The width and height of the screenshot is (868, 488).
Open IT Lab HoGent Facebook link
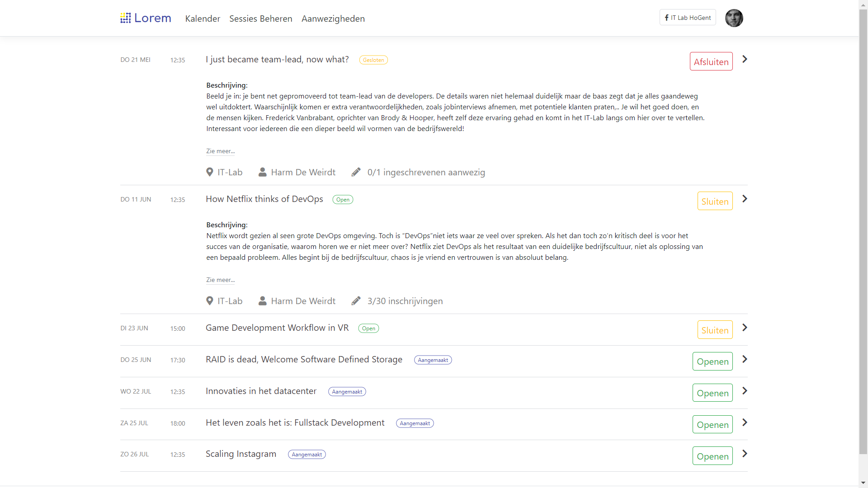pos(687,18)
